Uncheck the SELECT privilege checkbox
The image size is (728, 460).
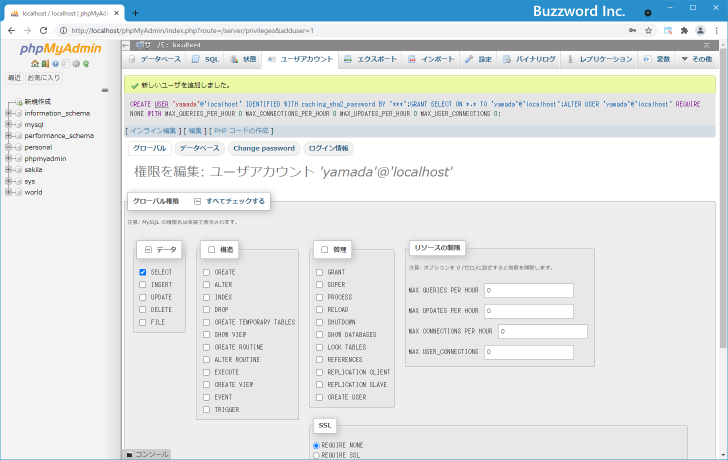[x=143, y=272]
